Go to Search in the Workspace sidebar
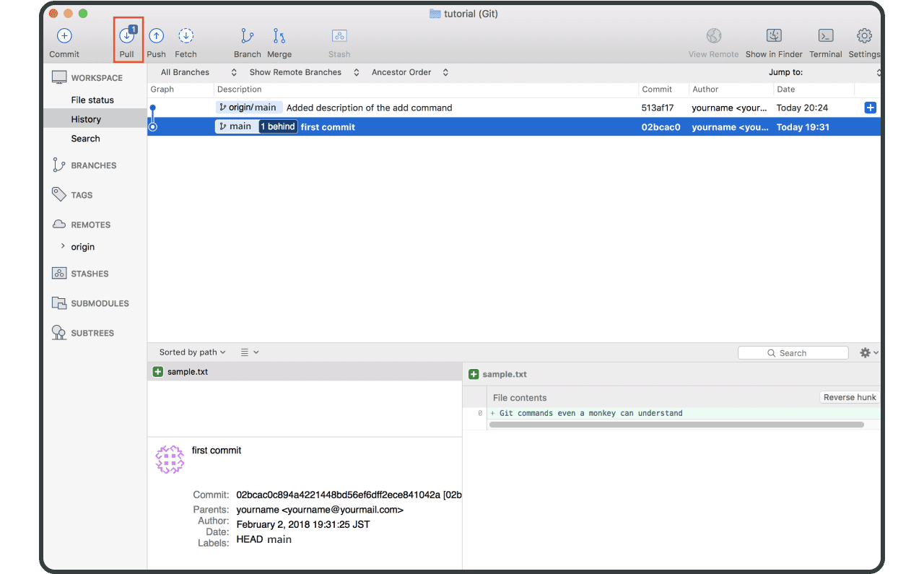Screen dimensions: 924x574 [x=85, y=139]
